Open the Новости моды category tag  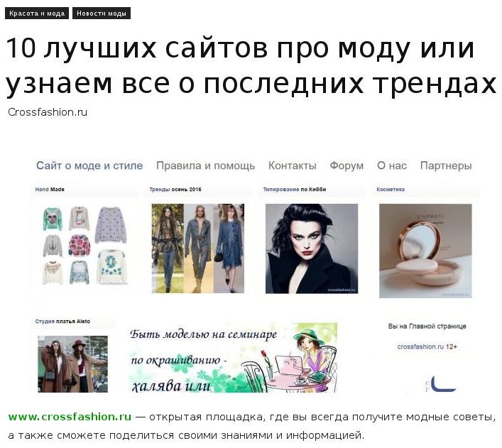point(102,13)
